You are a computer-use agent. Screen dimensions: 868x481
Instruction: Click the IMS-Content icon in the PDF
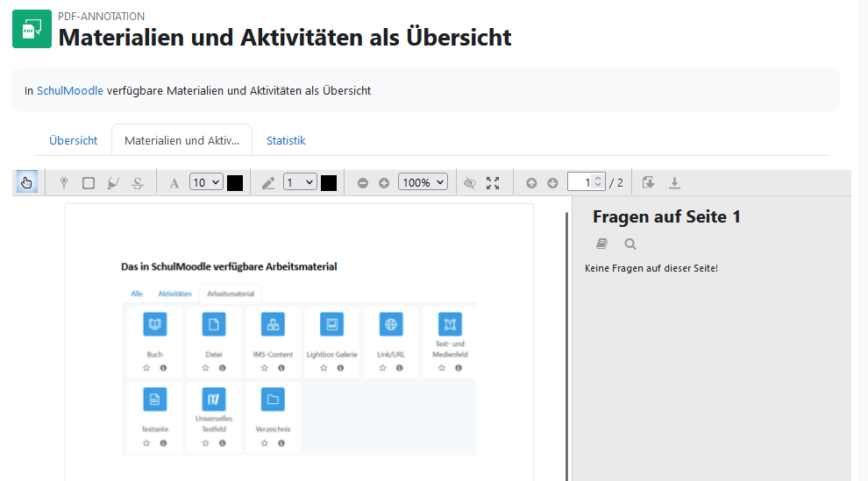point(273,324)
